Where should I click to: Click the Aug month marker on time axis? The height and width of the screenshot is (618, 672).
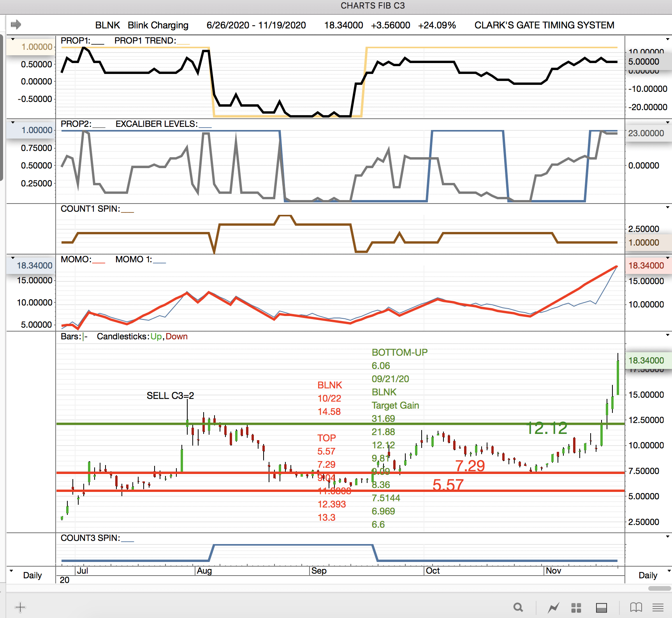point(204,571)
